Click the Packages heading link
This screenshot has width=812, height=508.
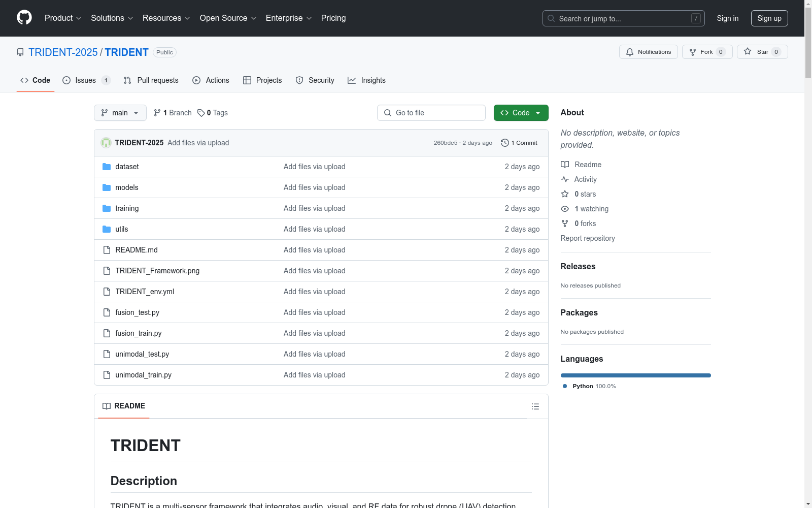[579, 312]
